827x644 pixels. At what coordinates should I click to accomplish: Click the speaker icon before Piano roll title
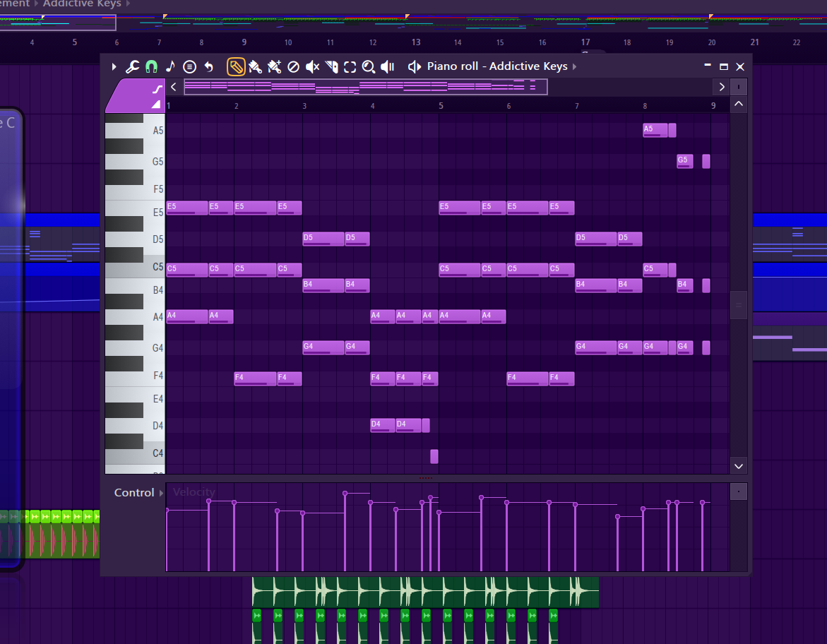click(x=415, y=66)
